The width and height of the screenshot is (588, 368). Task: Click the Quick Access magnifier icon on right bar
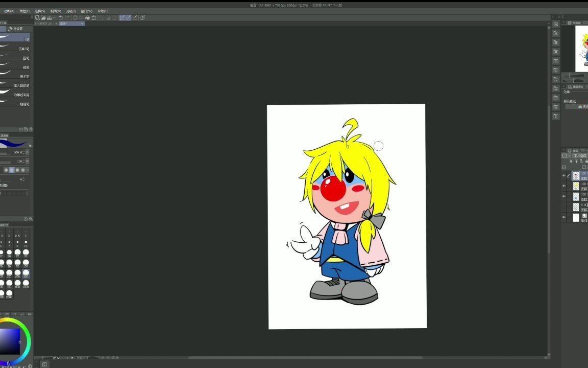tap(556, 24)
